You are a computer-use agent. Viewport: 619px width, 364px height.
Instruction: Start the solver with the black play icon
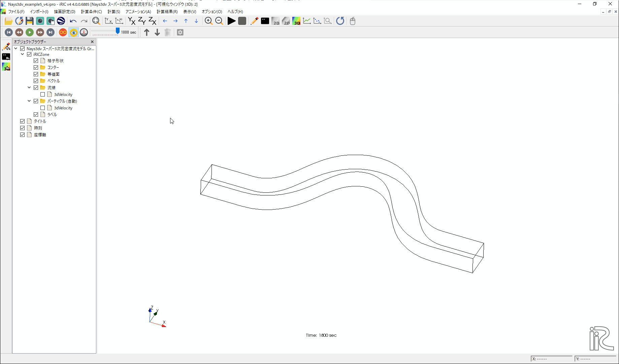pos(231,21)
